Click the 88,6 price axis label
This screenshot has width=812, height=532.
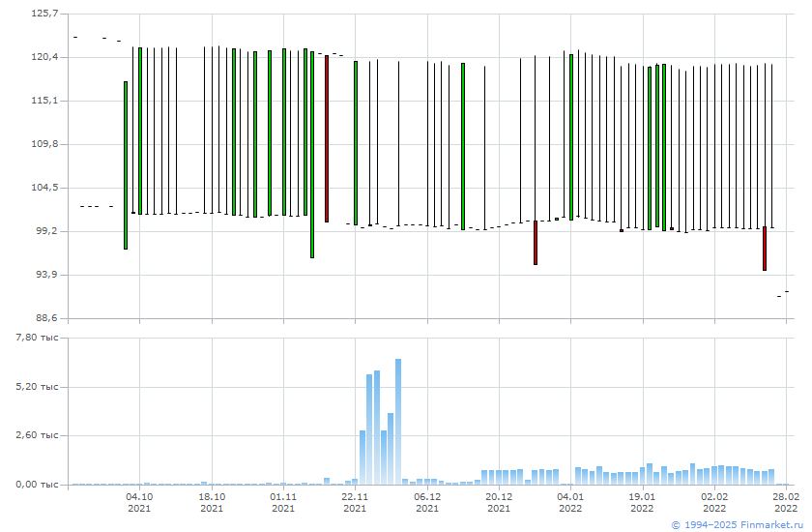point(44,318)
